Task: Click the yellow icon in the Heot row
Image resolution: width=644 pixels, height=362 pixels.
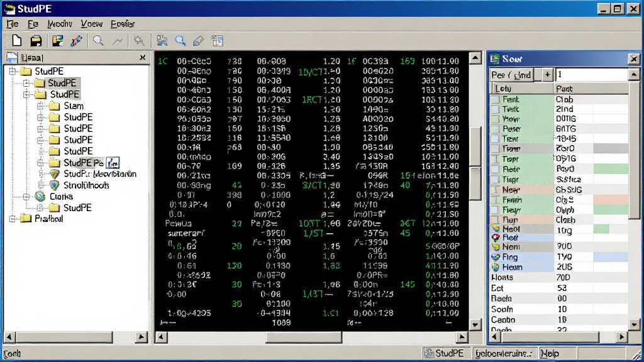Action: click(496, 229)
